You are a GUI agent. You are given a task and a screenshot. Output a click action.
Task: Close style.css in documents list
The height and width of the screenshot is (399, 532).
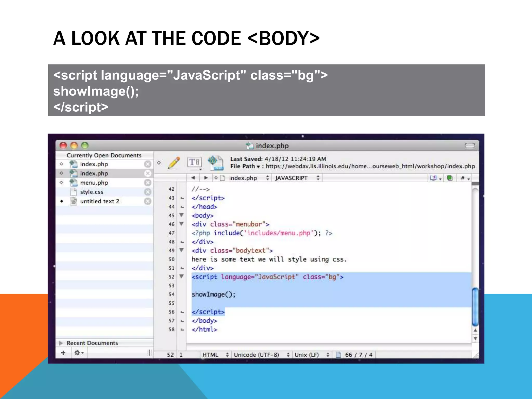click(x=148, y=192)
